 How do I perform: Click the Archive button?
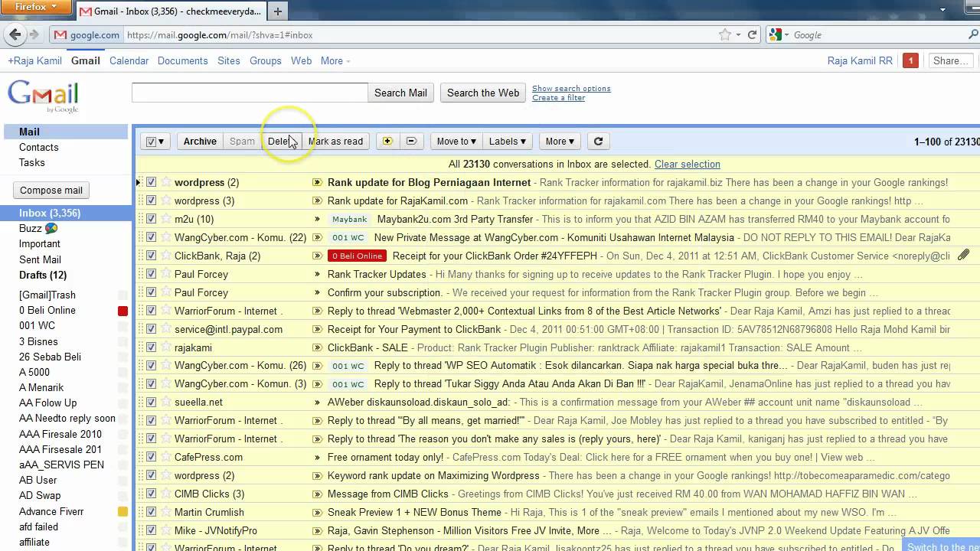[200, 141]
